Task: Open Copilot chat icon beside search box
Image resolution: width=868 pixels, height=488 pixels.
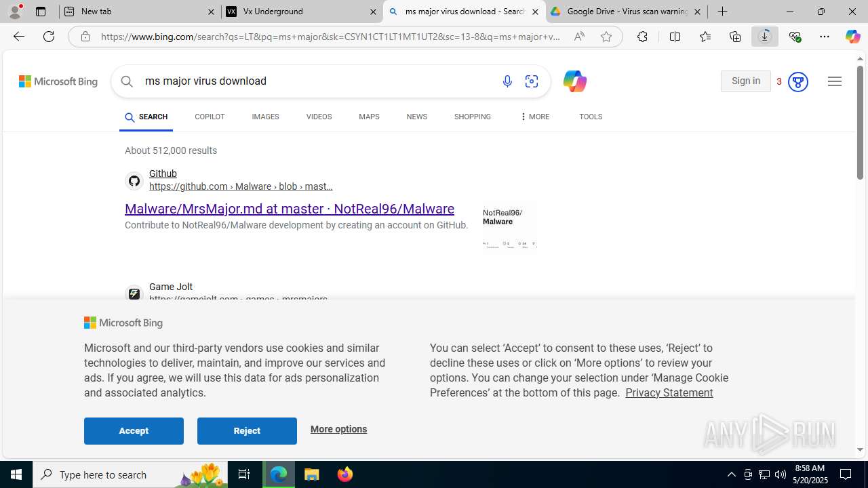Action: pyautogui.click(x=574, y=81)
